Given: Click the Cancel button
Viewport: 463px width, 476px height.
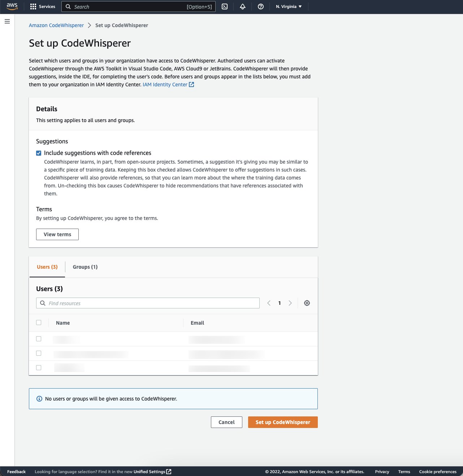Looking at the screenshot, I should [226, 422].
